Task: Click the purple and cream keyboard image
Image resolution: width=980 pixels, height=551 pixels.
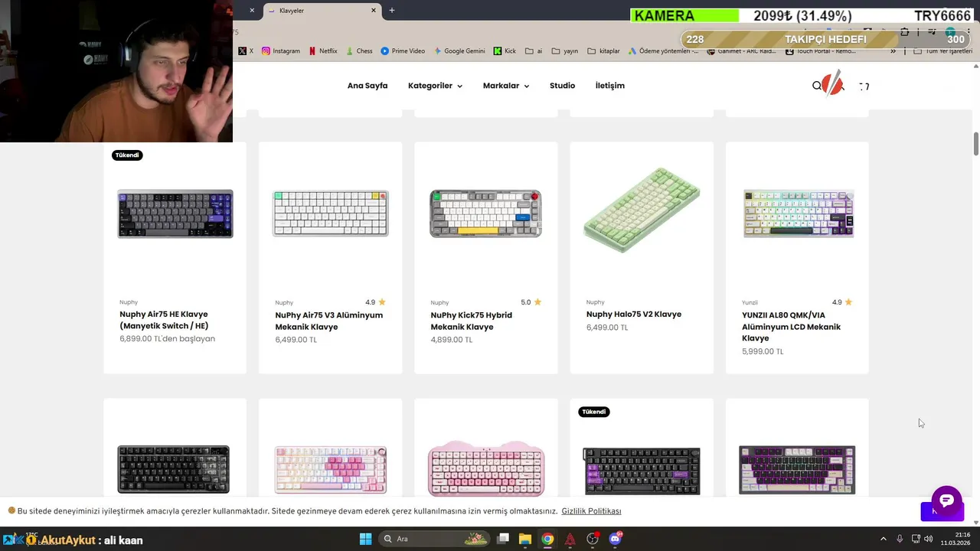Action: pos(797,470)
